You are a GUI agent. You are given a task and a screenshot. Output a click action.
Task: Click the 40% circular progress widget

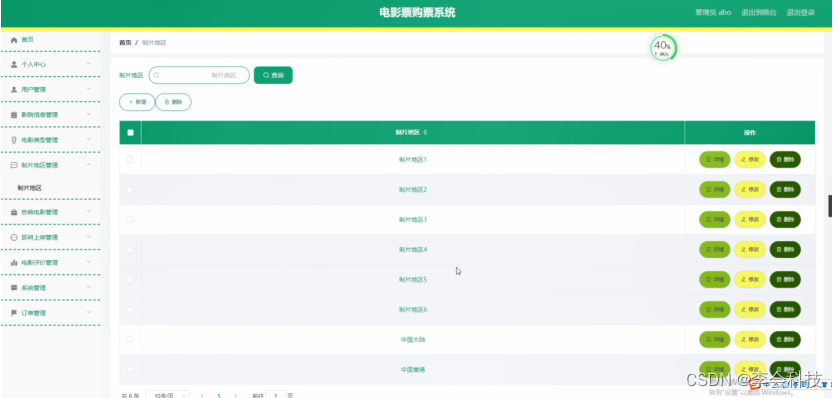(x=663, y=48)
